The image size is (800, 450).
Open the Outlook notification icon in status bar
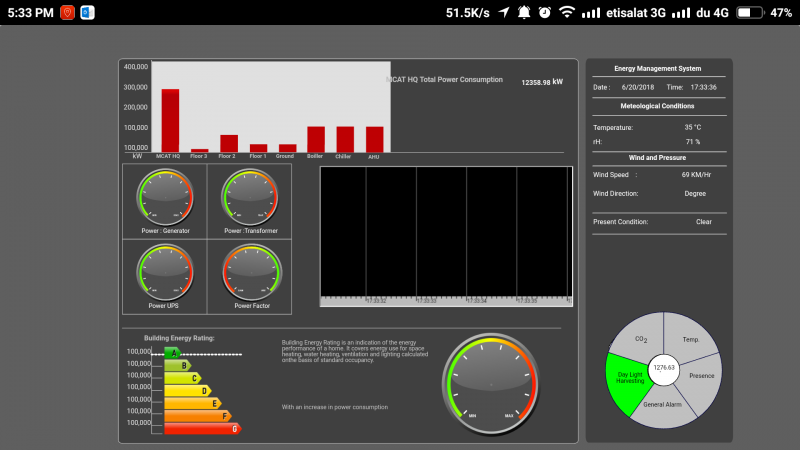[87, 13]
